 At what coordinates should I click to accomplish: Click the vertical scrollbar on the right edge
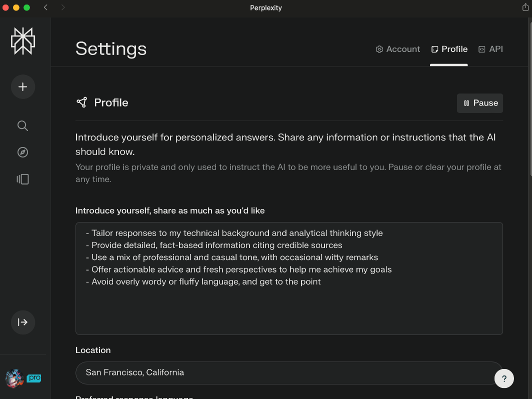(530, 100)
